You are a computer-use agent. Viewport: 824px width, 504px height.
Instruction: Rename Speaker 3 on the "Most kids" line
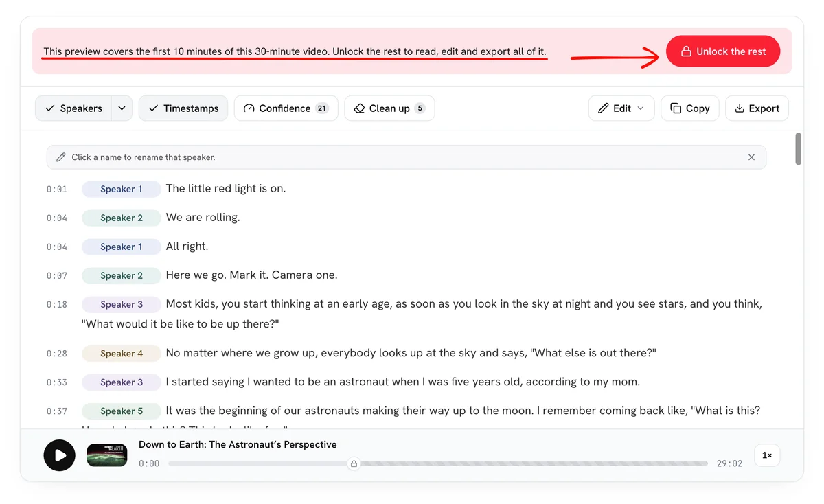tap(122, 304)
